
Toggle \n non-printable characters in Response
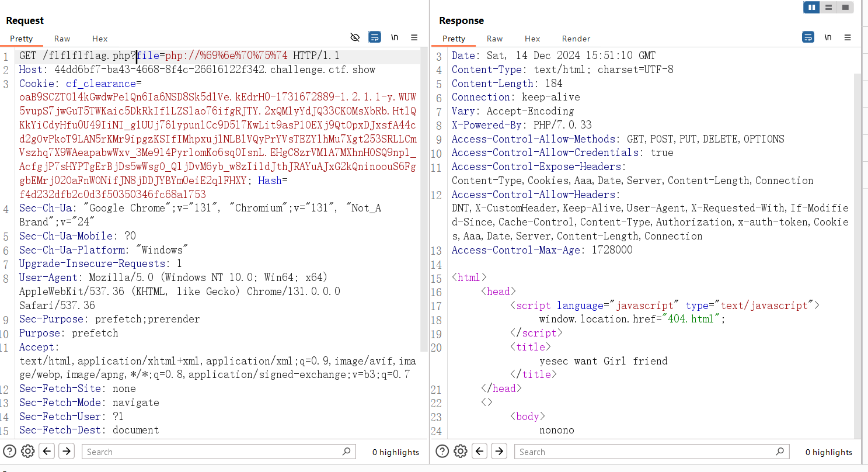828,37
